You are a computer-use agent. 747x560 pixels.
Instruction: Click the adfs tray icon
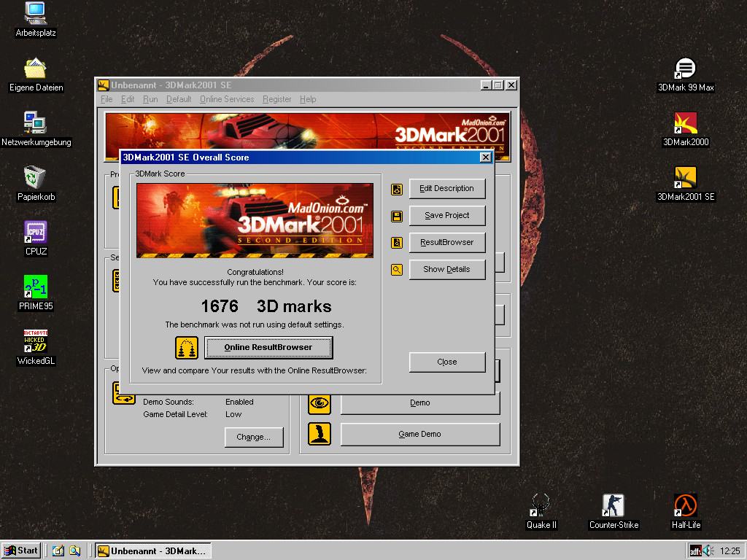click(695, 551)
